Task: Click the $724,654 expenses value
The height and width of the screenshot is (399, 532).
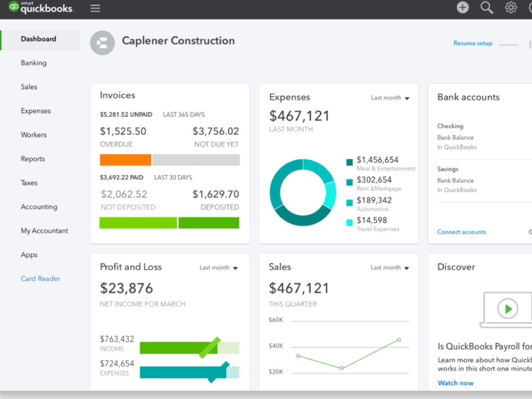Action: (117, 364)
